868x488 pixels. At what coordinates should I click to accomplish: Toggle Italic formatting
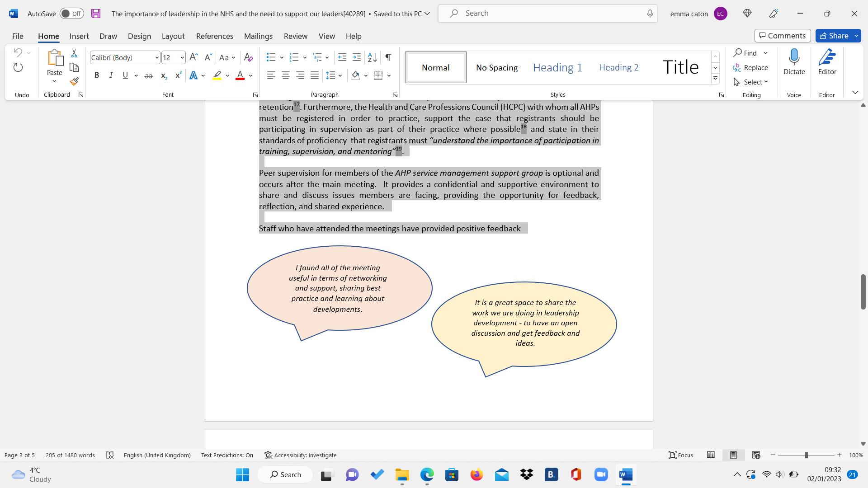(x=111, y=75)
